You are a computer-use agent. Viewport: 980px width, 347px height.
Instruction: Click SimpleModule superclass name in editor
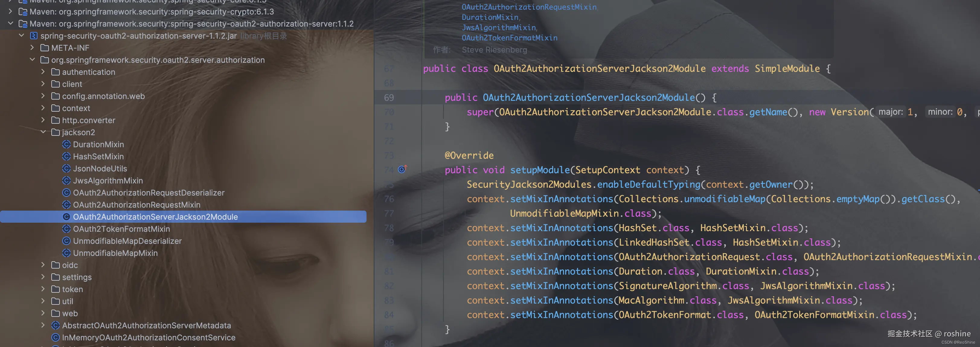click(x=787, y=69)
